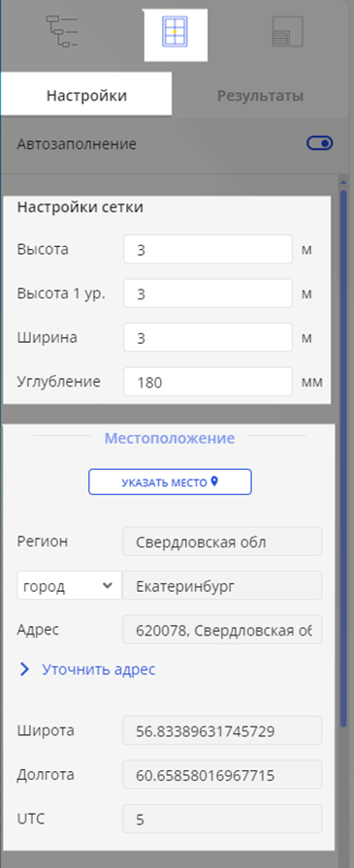Toggle the Автозаполнение switch
The image size is (354, 868).
click(320, 144)
